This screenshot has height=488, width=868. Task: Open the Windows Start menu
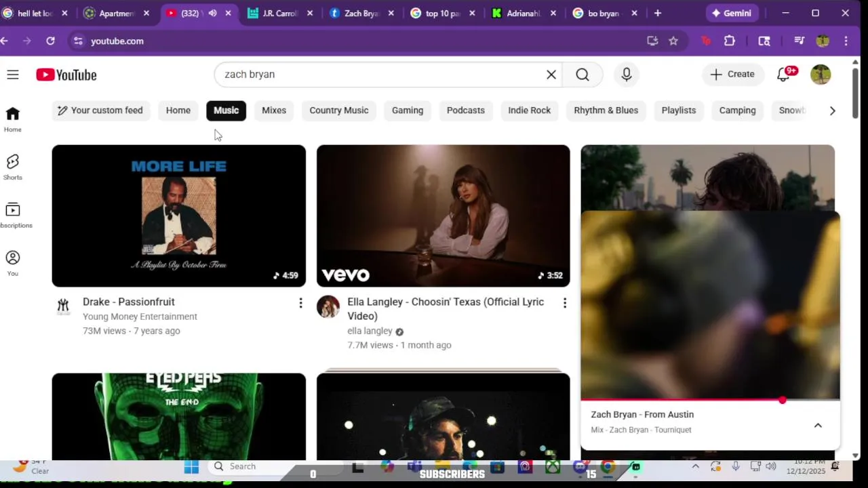click(x=191, y=466)
